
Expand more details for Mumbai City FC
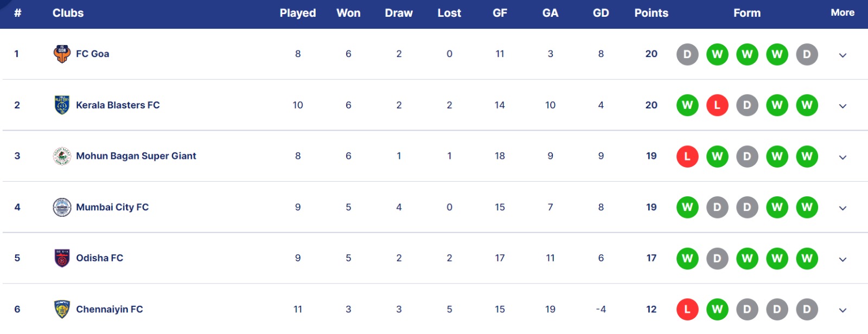(x=843, y=208)
